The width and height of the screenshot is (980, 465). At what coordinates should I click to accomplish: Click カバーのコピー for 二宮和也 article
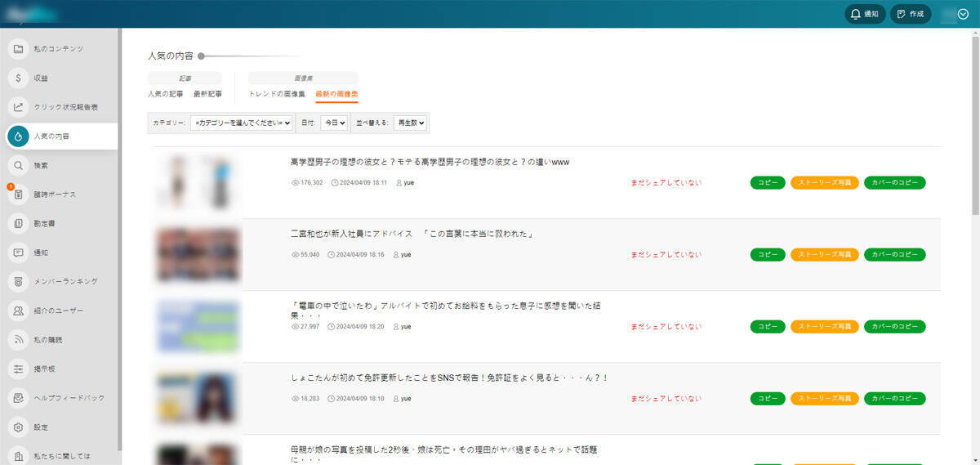(895, 255)
